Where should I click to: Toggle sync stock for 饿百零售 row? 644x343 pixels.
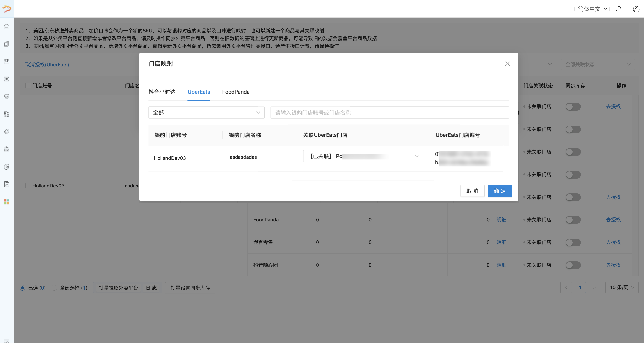[x=573, y=242]
